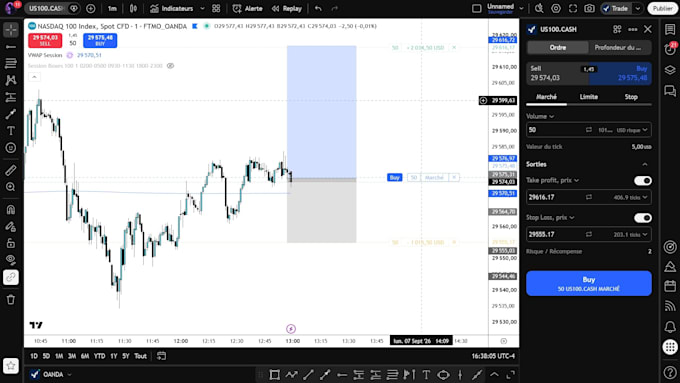Select the Stop order type tab
This screenshot has width=680, height=383.
(x=631, y=97)
